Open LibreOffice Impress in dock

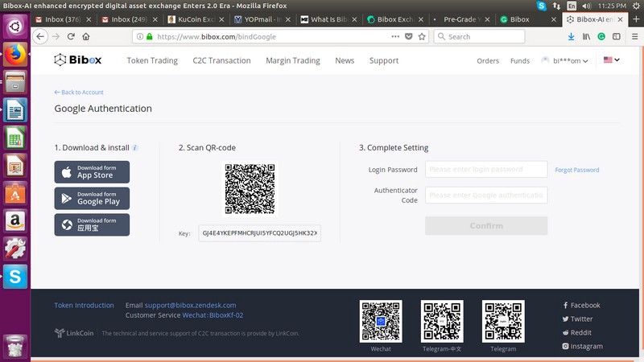click(15, 166)
